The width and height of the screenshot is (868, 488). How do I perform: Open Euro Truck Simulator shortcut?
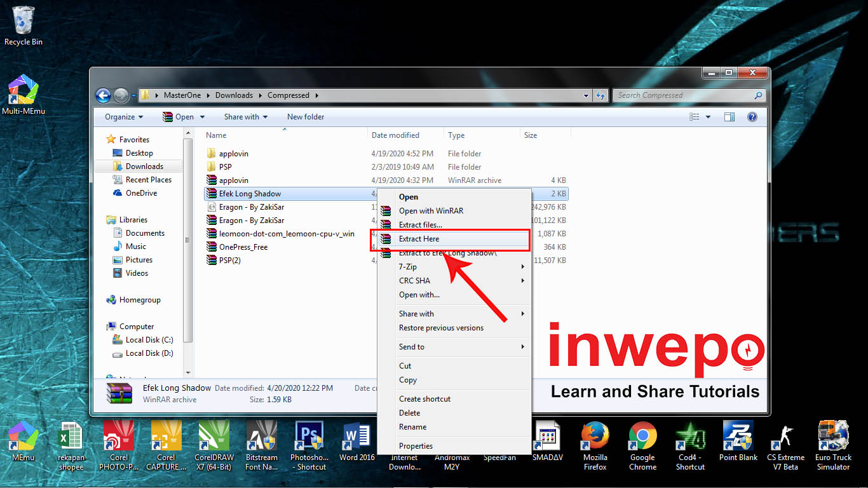click(833, 445)
